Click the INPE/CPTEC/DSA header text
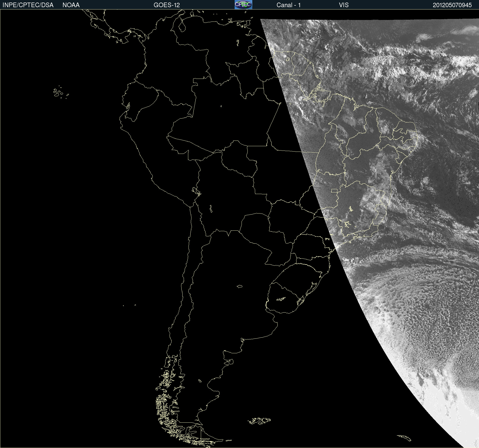This screenshot has width=479, height=448. 28,5
